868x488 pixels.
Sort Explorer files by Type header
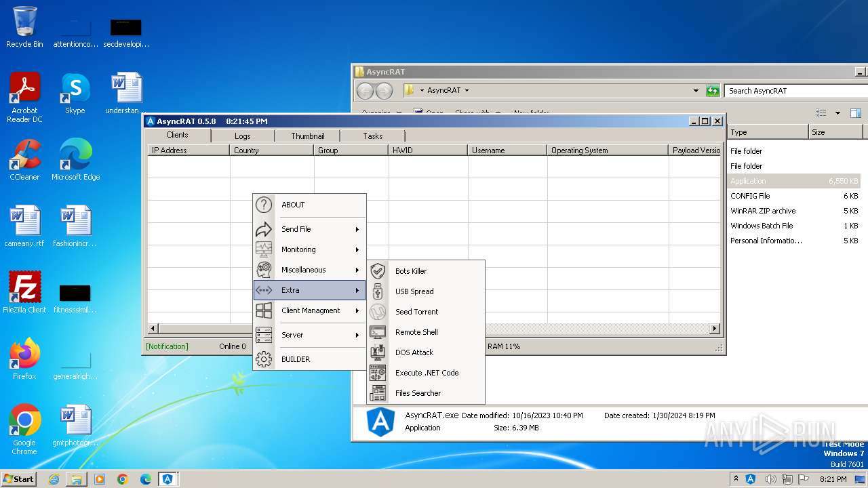click(768, 132)
